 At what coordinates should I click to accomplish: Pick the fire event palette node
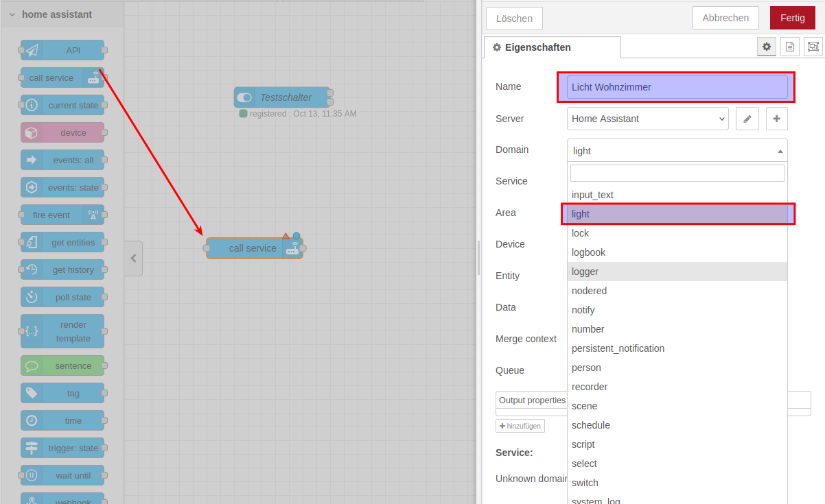pos(62,215)
